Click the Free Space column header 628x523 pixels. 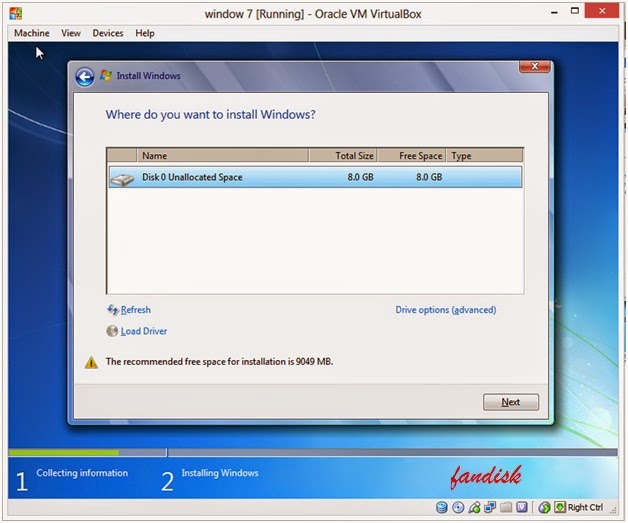tap(412, 155)
